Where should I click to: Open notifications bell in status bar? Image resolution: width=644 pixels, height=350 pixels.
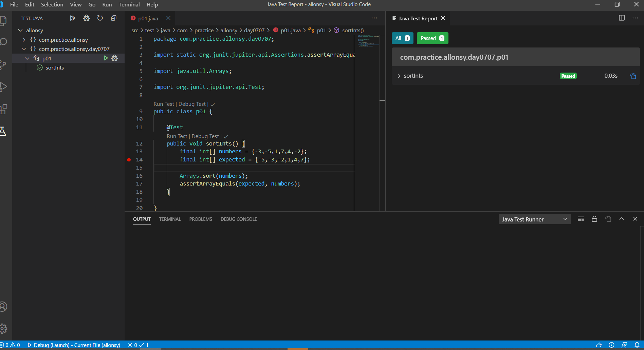pos(637,345)
